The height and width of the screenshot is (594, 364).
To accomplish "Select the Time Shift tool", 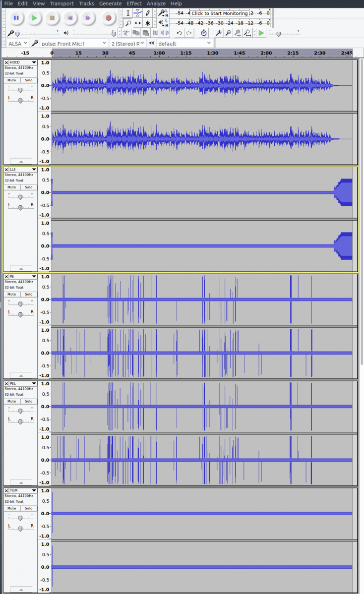I will coord(138,23).
